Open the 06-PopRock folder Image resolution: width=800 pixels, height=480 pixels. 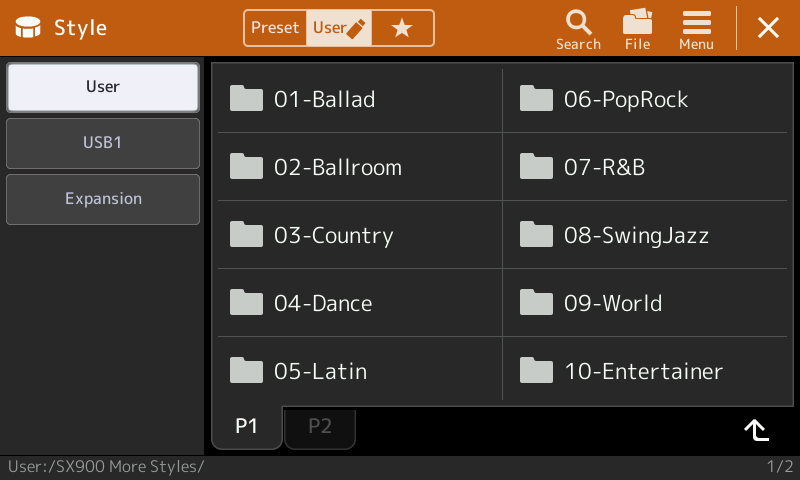pyautogui.click(x=645, y=99)
